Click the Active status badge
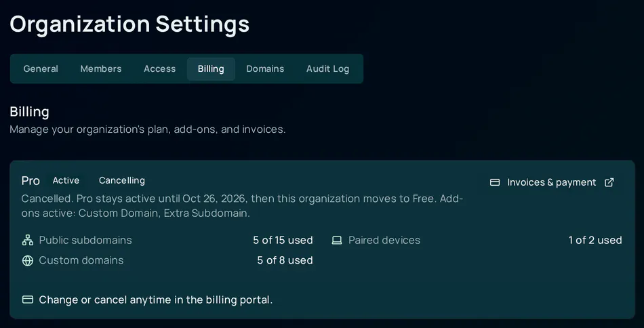644x328 pixels. coord(66,181)
